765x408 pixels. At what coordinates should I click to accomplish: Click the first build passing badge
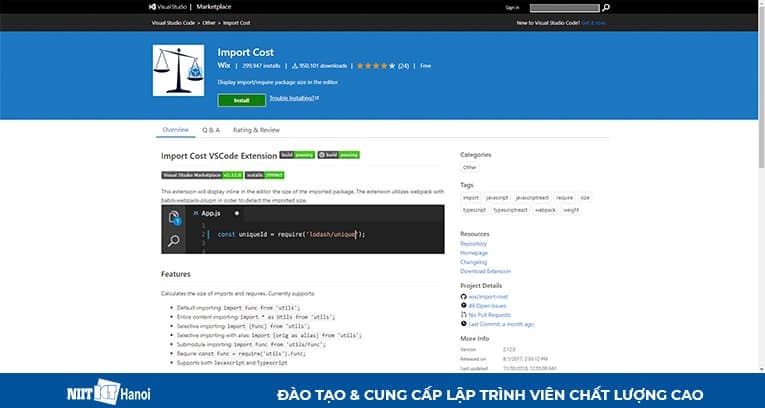(297, 155)
